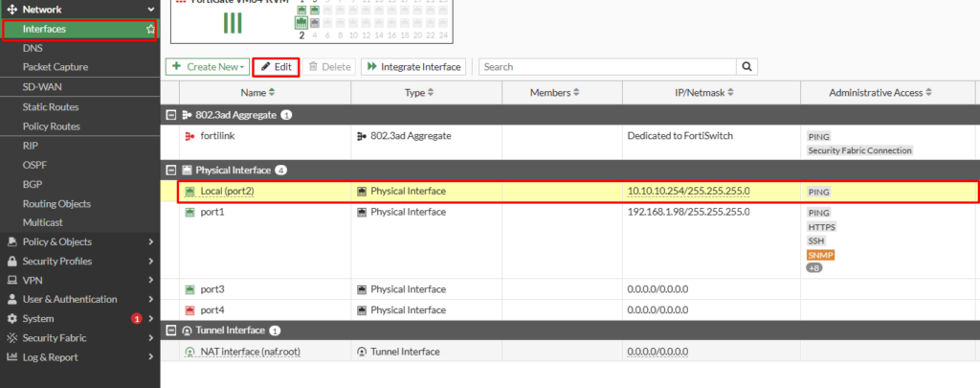The image size is (980, 388).
Task: Click the Dedicated to FortiSwitch text
Action: (679, 135)
